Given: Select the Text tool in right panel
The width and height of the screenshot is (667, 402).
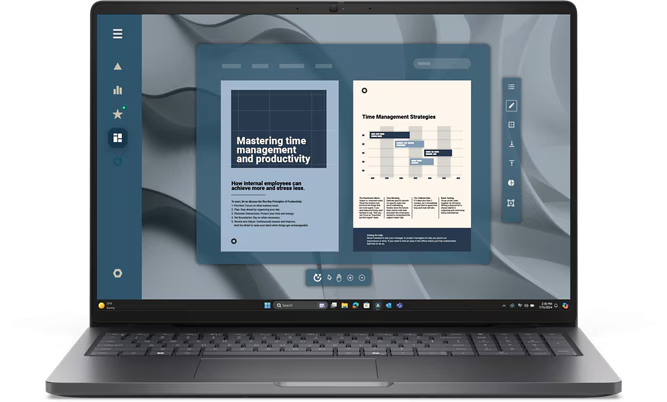Looking at the screenshot, I should [x=511, y=163].
